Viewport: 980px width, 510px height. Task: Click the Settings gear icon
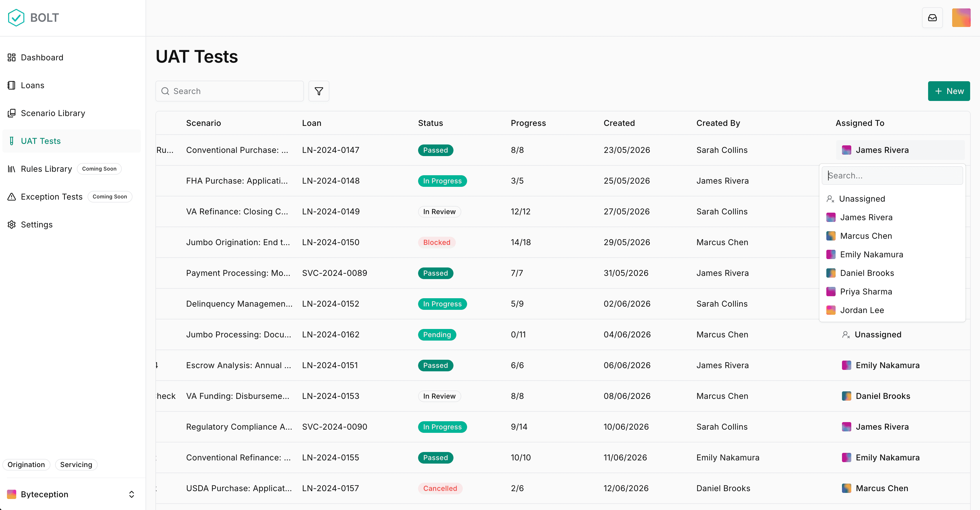pos(12,224)
